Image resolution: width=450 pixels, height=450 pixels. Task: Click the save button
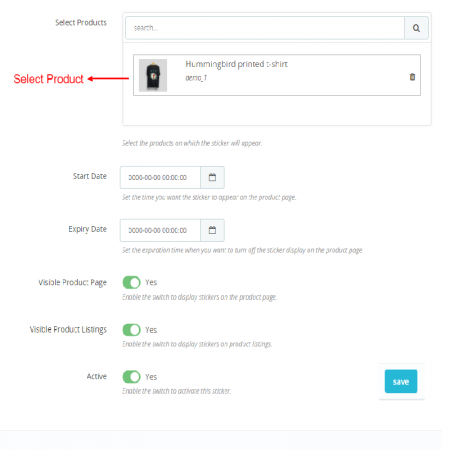tap(401, 381)
